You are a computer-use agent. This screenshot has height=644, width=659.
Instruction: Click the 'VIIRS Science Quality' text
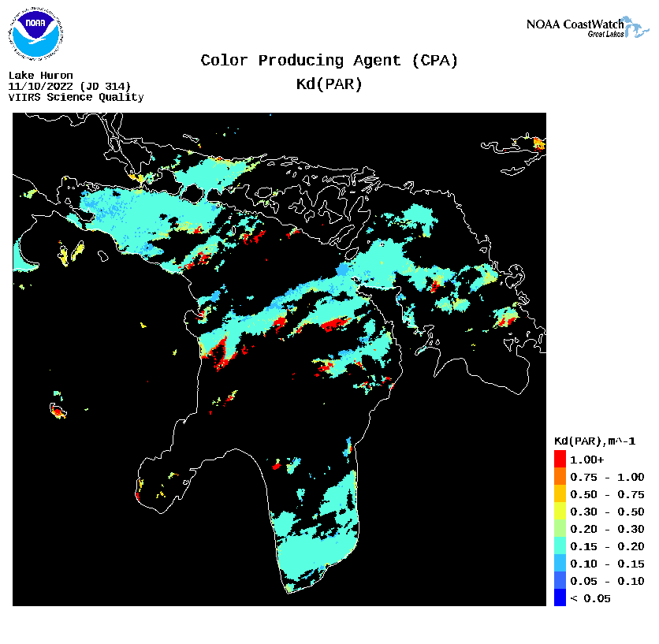point(76,98)
